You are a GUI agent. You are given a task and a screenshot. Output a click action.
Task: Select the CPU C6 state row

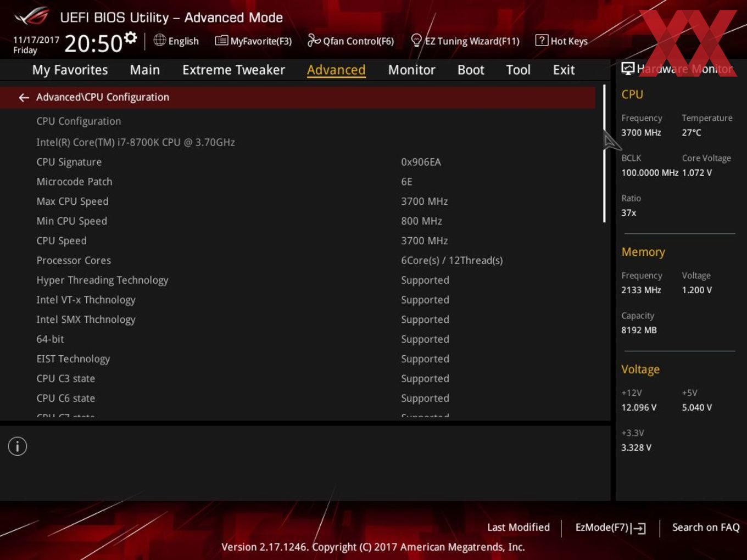pyautogui.click(x=297, y=399)
